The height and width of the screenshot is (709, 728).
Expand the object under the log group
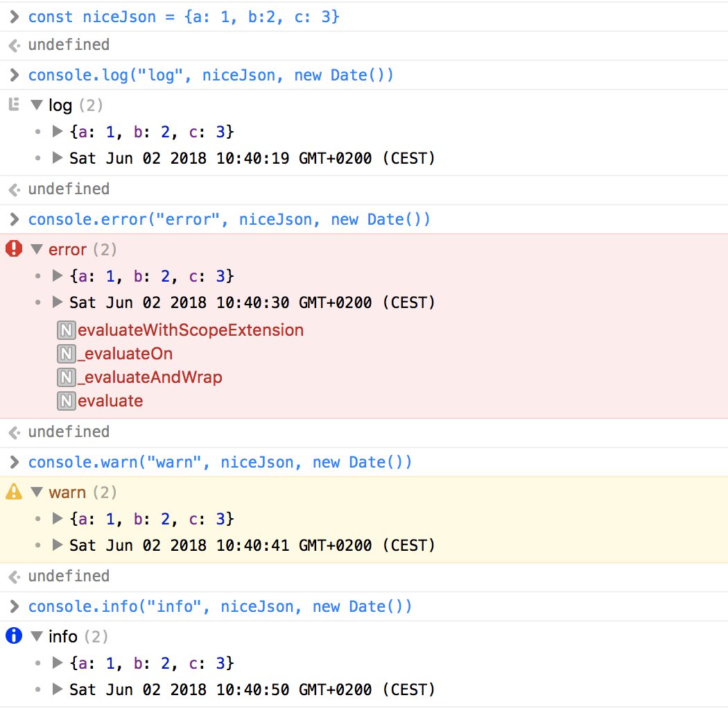58,132
